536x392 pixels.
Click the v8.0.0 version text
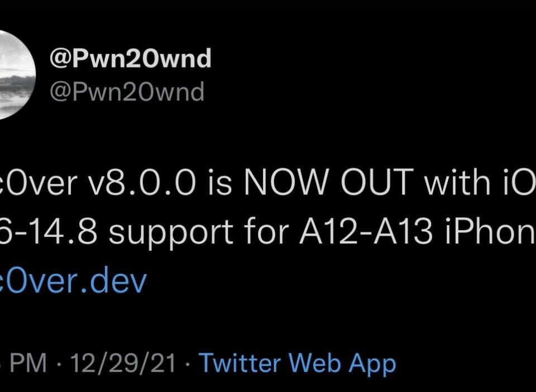tap(142, 184)
